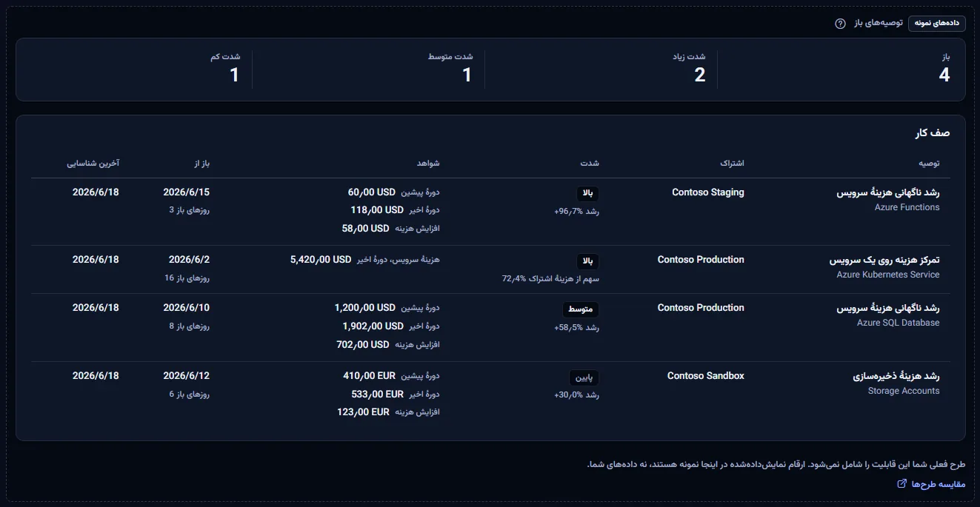Select the شدت زیاد summary card
The image size is (980, 507).
click(x=601, y=69)
